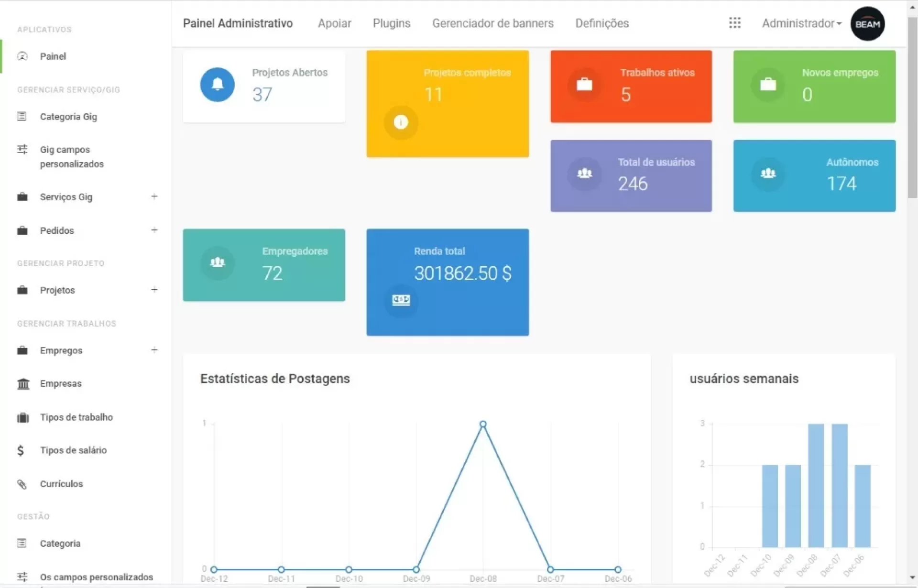Click the bell icon on Projetos Abertos card
This screenshot has width=918, height=588.
tap(217, 85)
